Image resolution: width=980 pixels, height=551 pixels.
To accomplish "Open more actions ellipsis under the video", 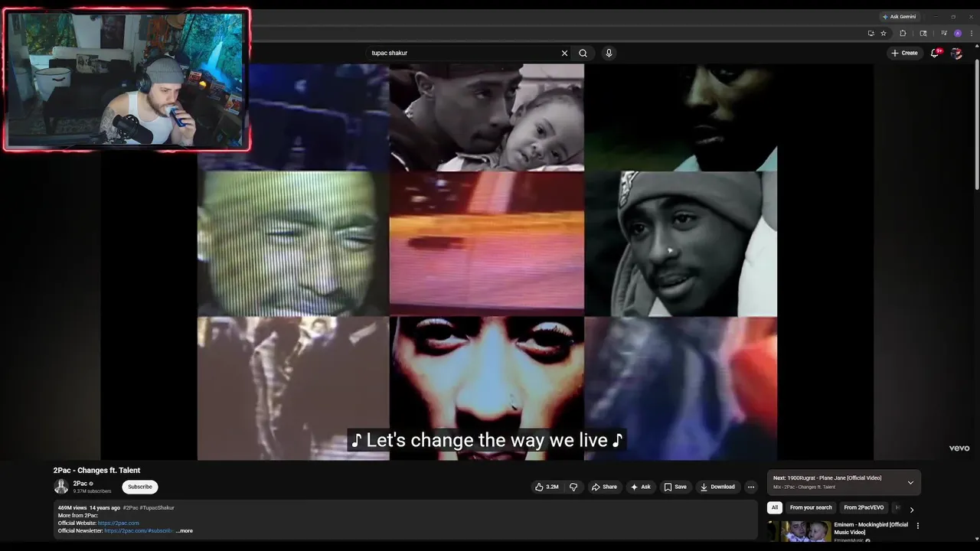I will pos(751,487).
